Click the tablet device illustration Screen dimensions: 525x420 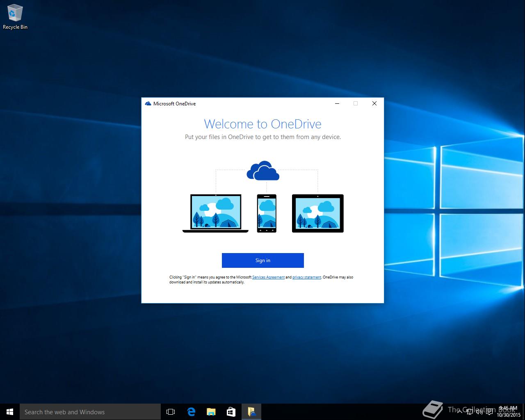(317, 213)
